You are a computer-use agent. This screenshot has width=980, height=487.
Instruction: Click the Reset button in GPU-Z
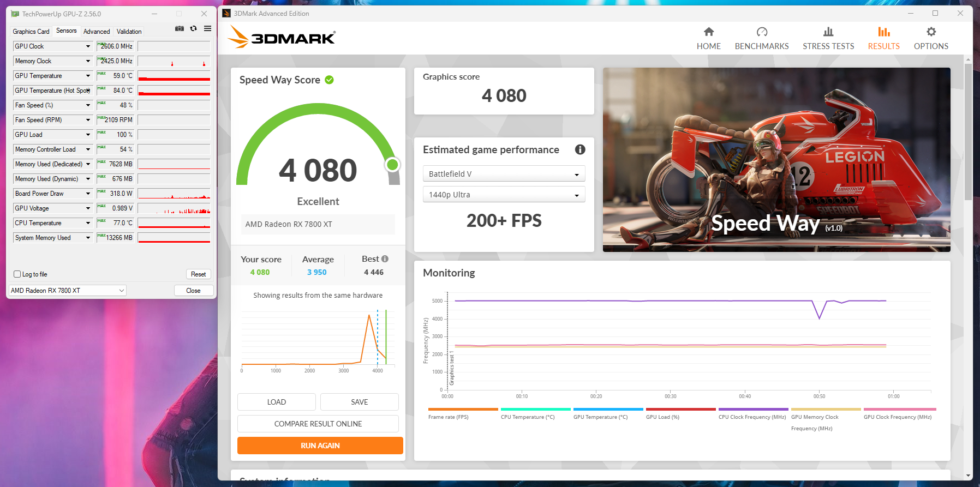(198, 274)
